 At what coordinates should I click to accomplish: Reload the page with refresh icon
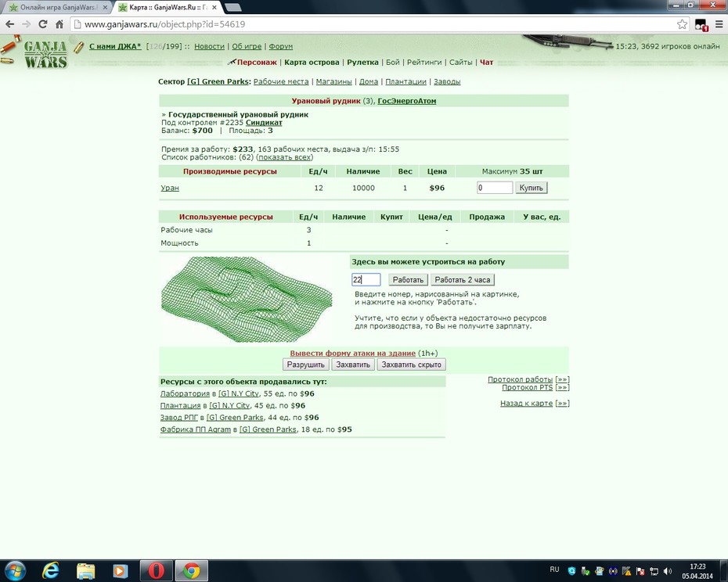click(43, 24)
